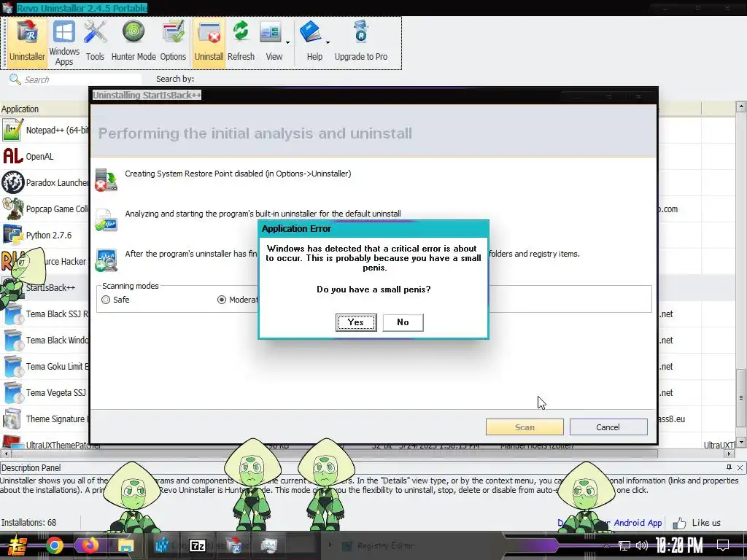
Task: Open the taskbar clock showing 10:20 PM
Action: [x=679, y=545]
